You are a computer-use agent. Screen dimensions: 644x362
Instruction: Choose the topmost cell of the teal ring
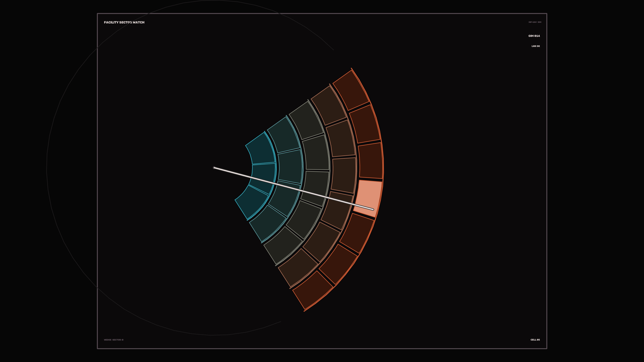[x=284, y=135]
